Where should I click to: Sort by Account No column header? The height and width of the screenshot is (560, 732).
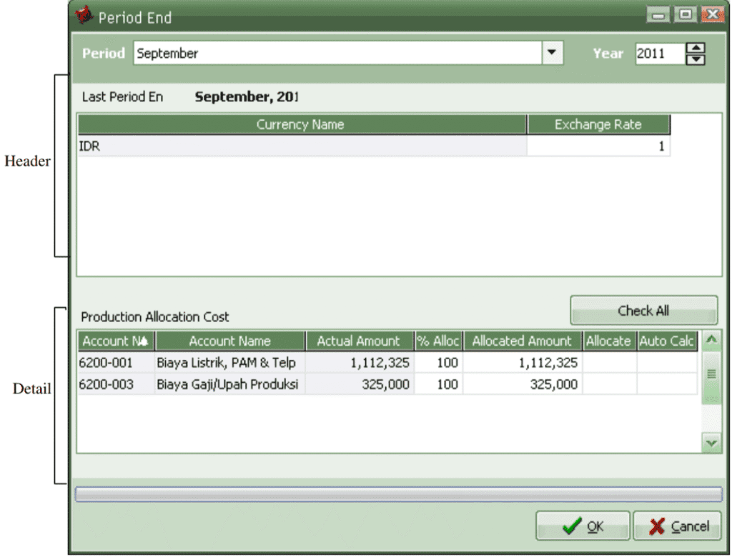click(x=115, y=341)
